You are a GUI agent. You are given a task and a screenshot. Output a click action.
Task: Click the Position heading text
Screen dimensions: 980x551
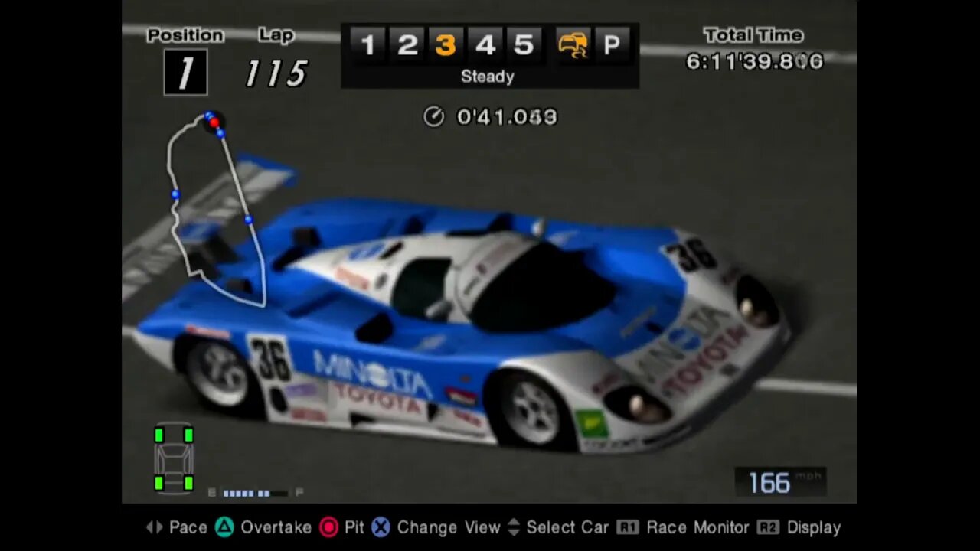[x=185, y=35]
